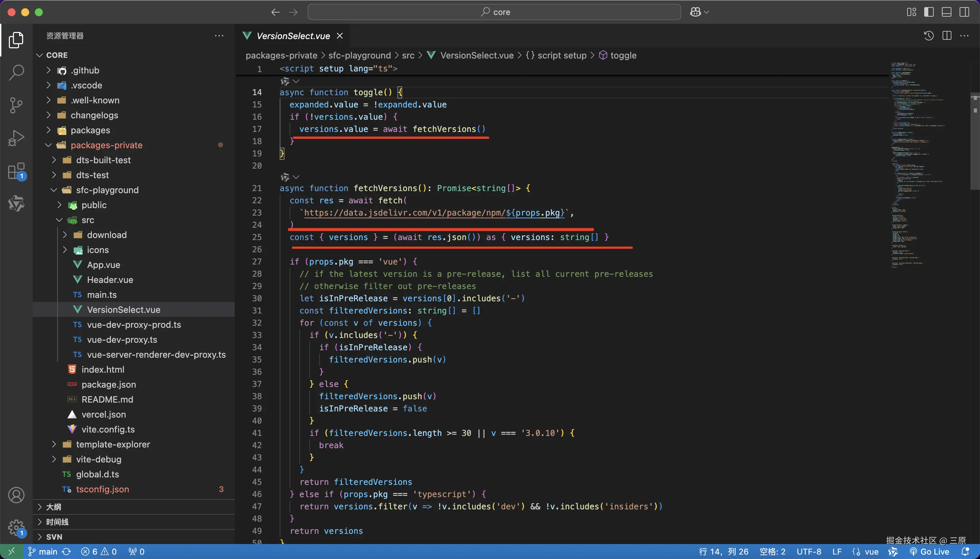Open the Extensions view
Viewport: 980px width, 559px height.
coord(16,171)
